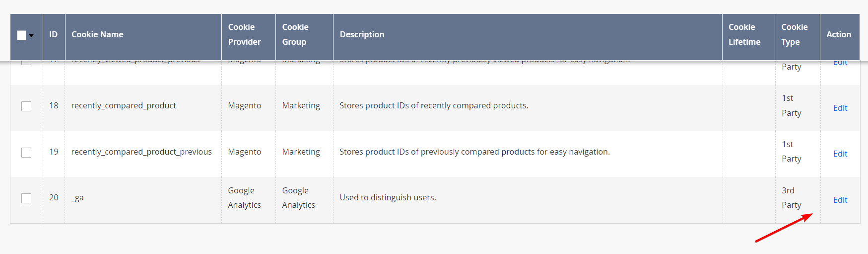Select the checkbox for the _ga cookie
Image resolution: width=868 pixels, height=254 pixels.
(x=26, y=198)
